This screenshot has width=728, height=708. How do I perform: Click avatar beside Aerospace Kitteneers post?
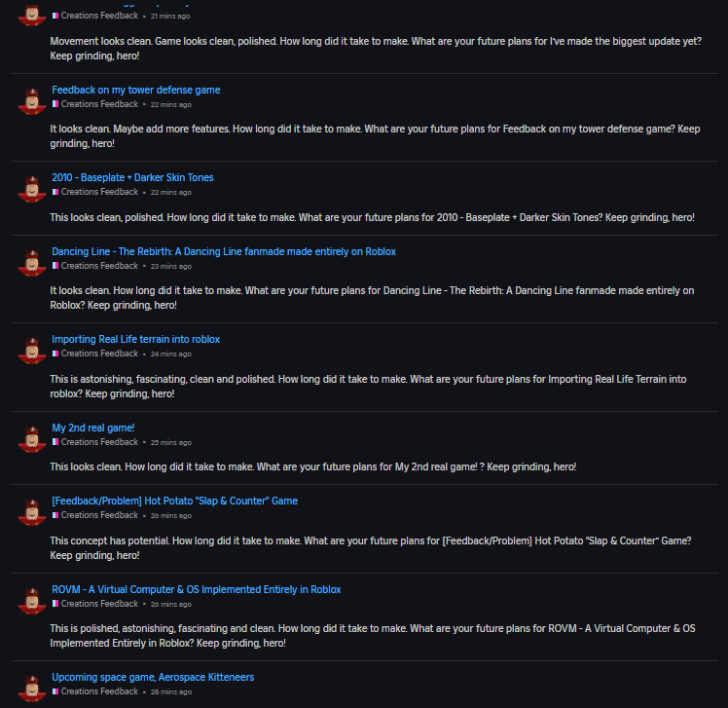click(x=33, y=686)
